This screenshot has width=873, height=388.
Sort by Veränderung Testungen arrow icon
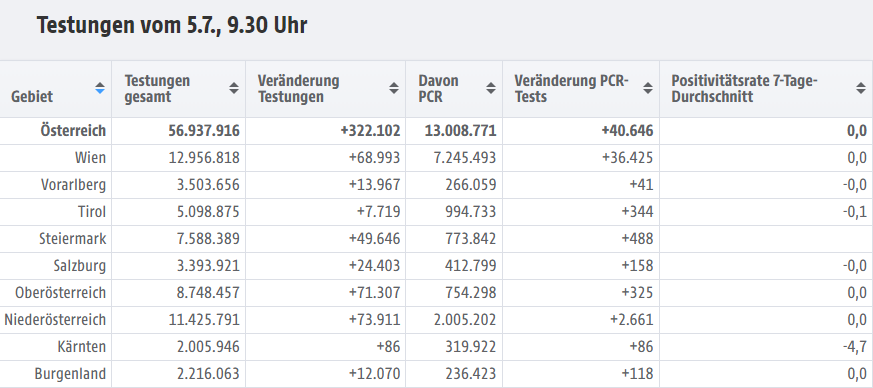coord(394,89)
